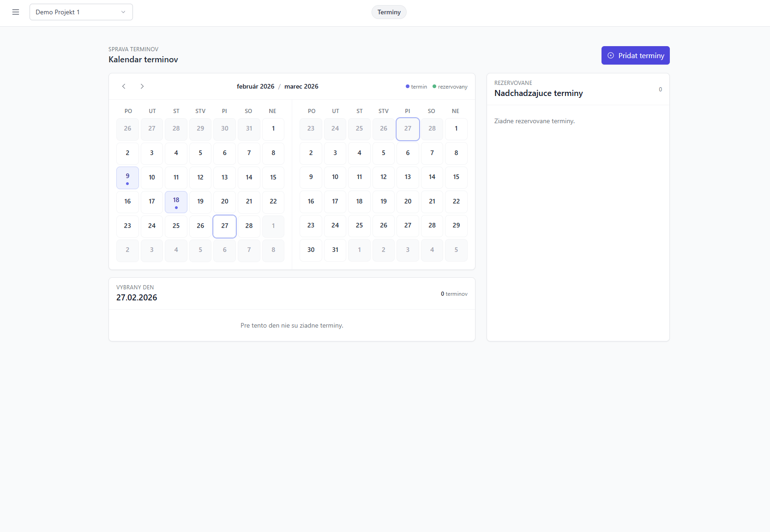Select February 18 in the calendar

pos(176,202)
